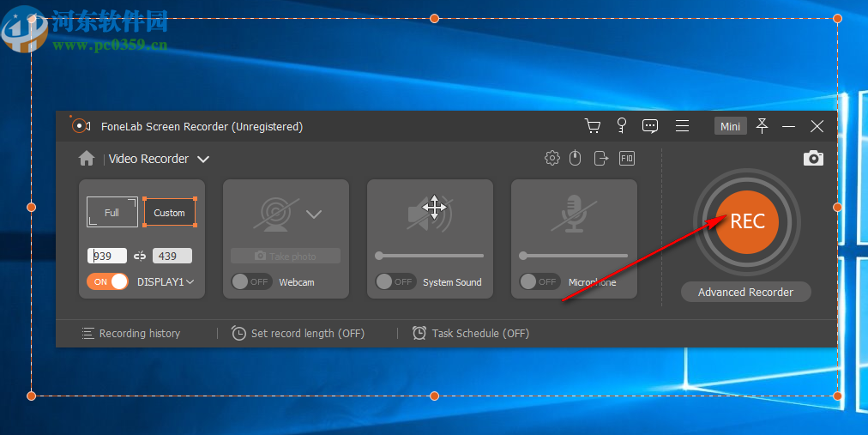Select Custom recording area

[x=169, y=213]
